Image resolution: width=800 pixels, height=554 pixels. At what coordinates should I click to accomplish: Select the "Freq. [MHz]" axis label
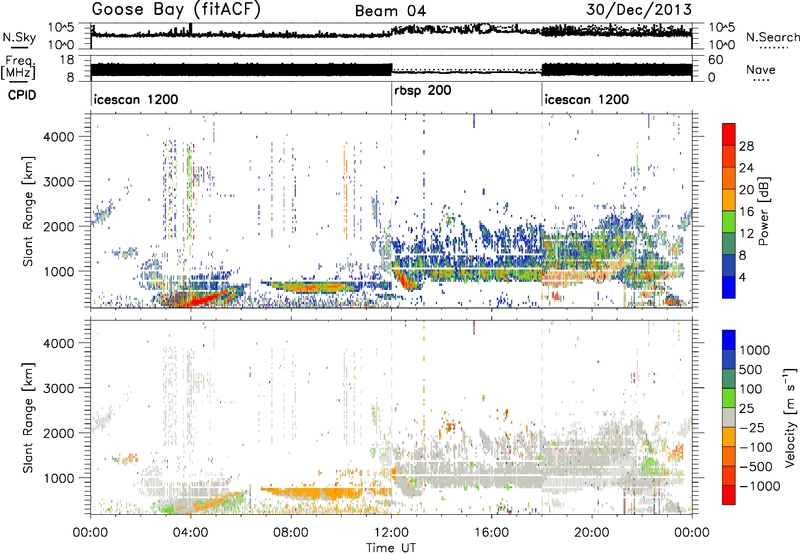(x=18, y=67)
